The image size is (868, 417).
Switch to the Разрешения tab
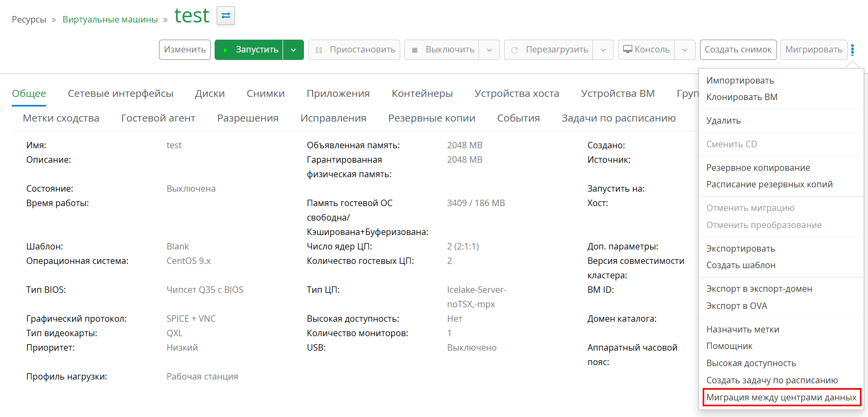(x=248, y=118)
